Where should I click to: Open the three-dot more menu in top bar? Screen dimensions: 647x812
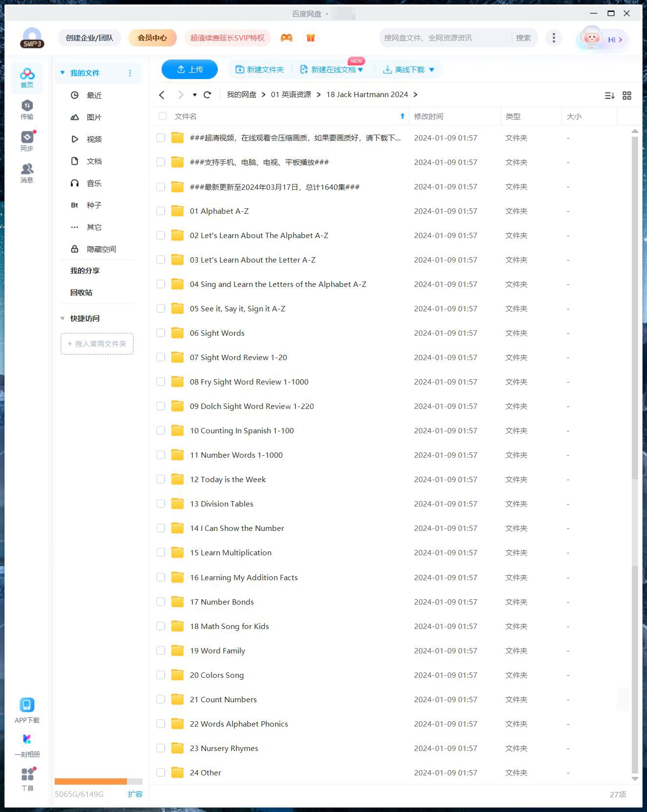tap(554, 38)
